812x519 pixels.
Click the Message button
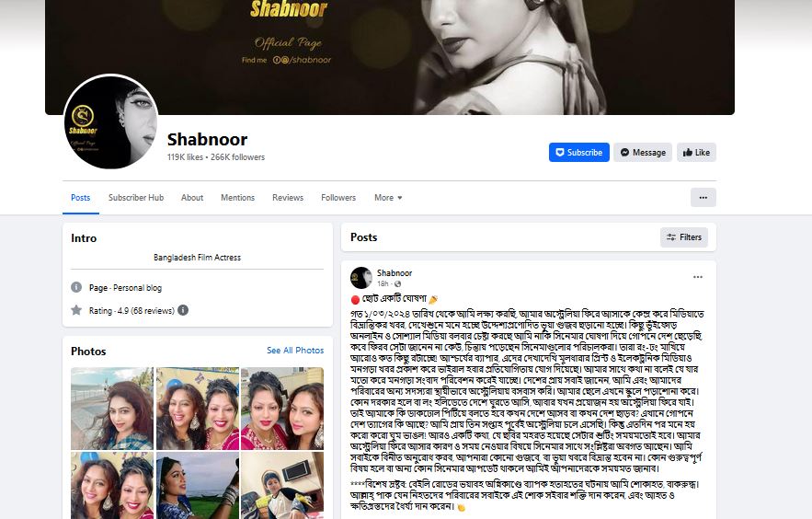[x=643, y=152]
